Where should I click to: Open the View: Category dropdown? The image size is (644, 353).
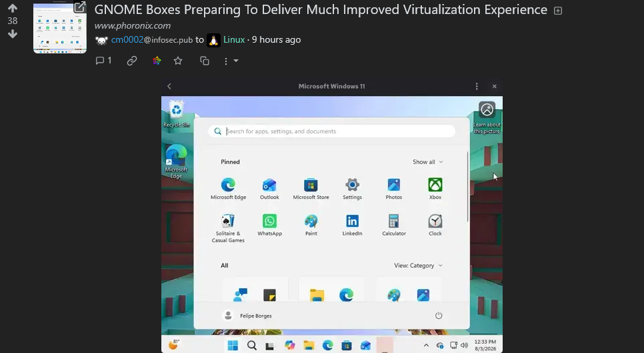[x=418, y=266]
